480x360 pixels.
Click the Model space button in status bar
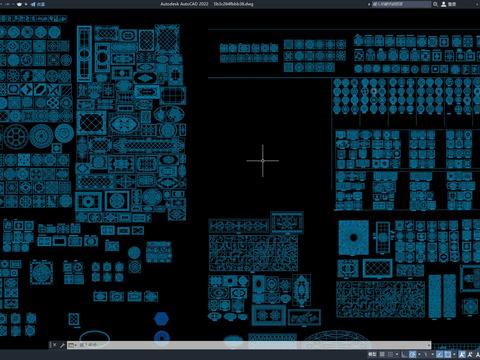[x=372, y=354]
